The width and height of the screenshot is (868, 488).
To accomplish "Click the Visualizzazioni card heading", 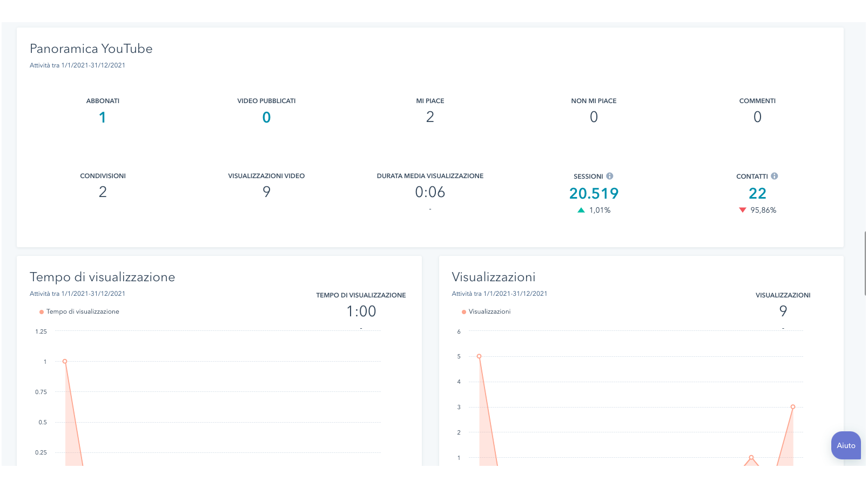I will pyautogui.click(x=493, y=277).
